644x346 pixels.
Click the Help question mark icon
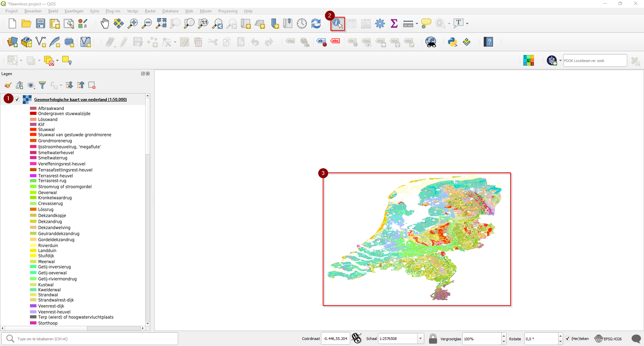[488, 42]
